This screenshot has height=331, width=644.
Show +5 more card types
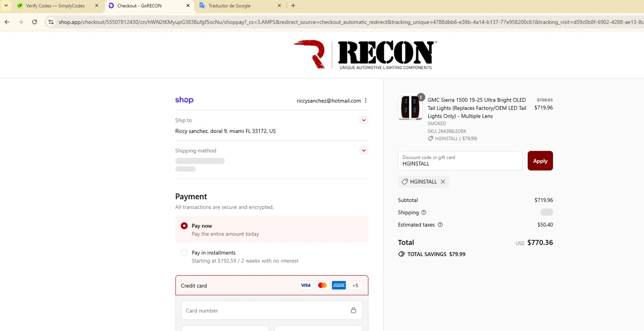point(355,285)
